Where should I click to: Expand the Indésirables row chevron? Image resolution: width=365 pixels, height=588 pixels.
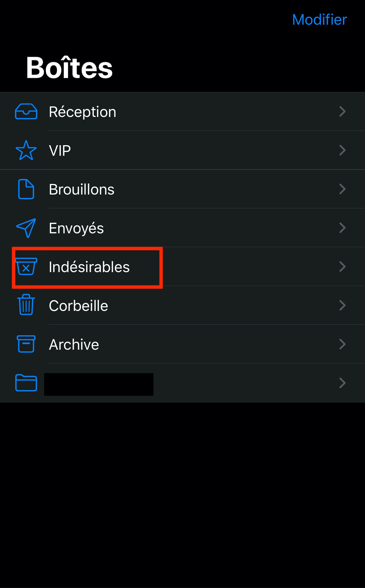pyautogui.click(x=342, y=267)
